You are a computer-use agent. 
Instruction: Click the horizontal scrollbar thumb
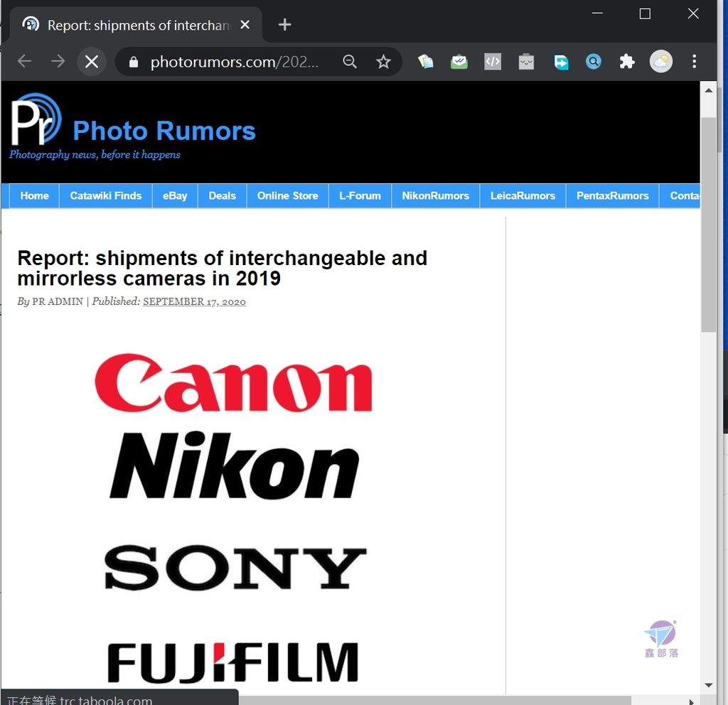(434, 700)
